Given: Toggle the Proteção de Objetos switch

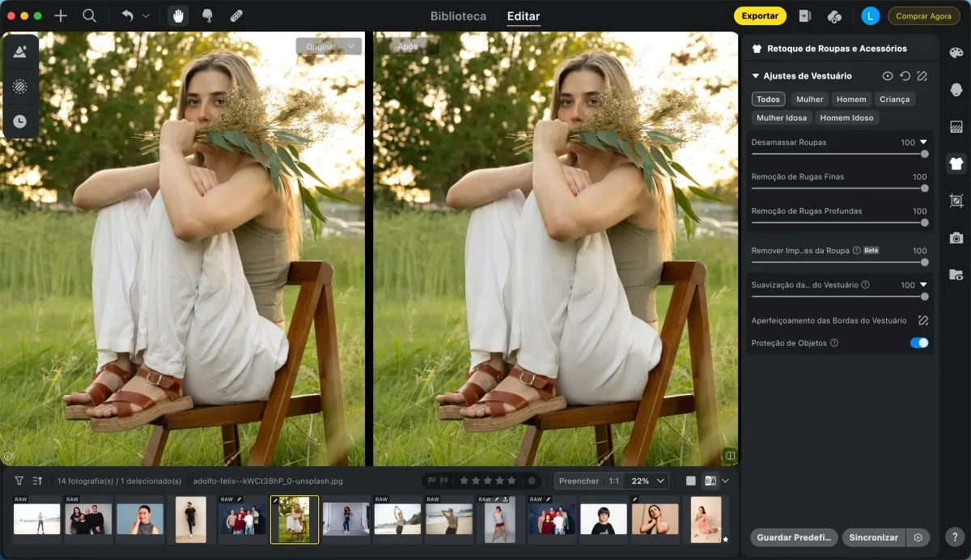Looking at the screenshot, I should [x=919, y=343].
